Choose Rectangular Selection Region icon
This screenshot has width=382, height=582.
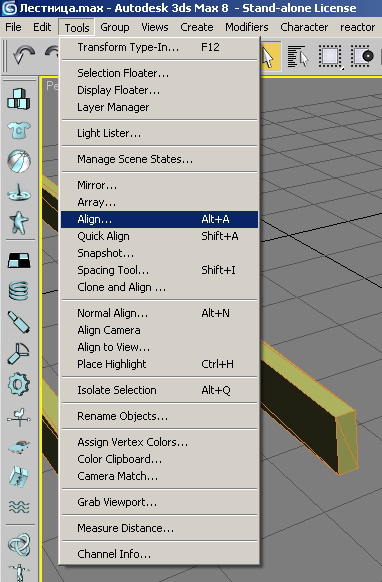click(330, 57)
